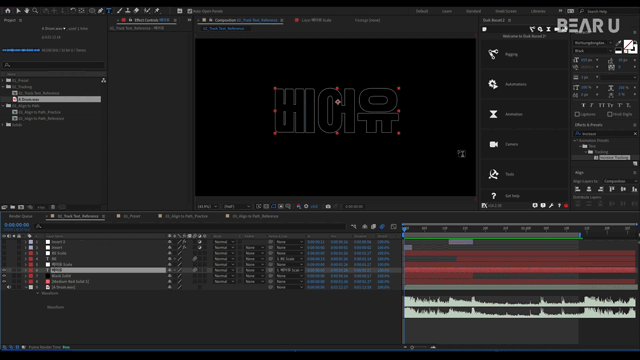Select the Horizontal Type tool
The width and height of the screenshot is (640, 360).
pyautogui.click(x=109, y=11)
